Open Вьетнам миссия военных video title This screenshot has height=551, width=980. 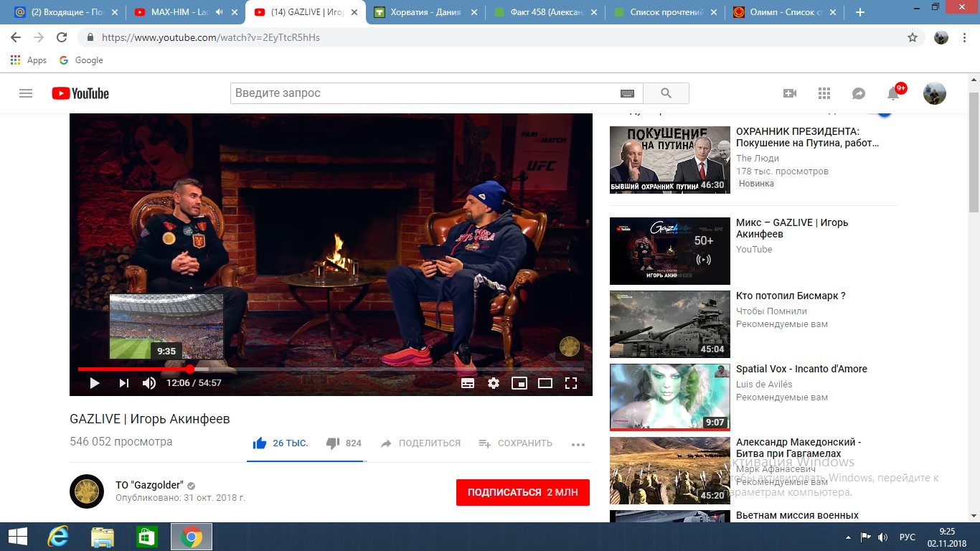[x=797, y=515]
